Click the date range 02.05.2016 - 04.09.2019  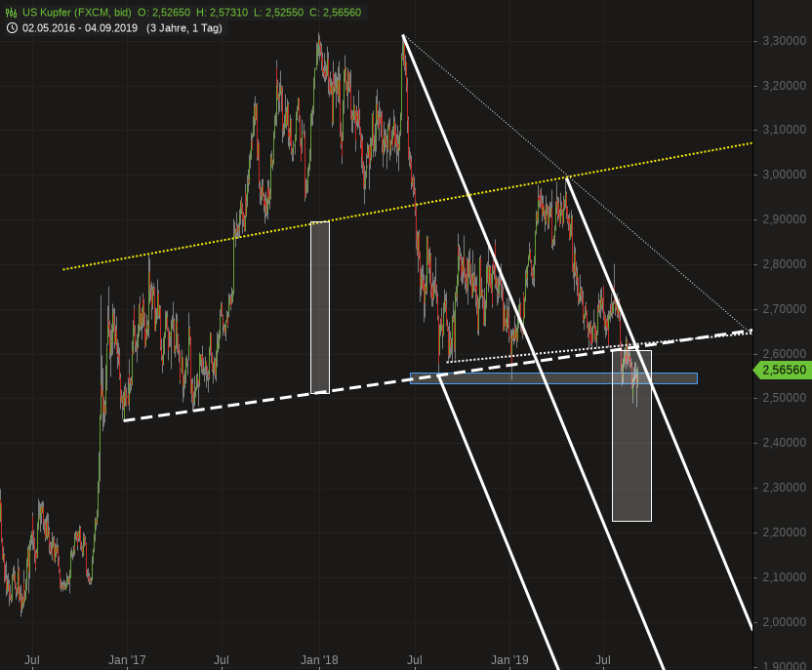click(80, 28)
